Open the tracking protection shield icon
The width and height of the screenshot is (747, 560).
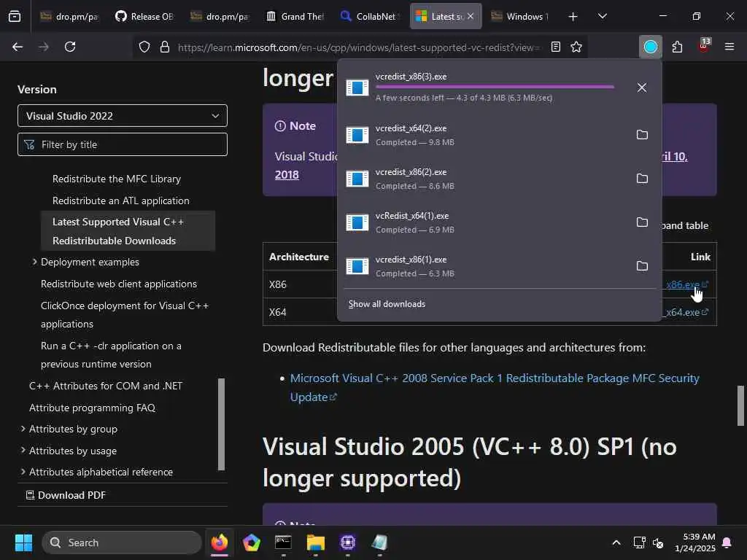[144, 47]
